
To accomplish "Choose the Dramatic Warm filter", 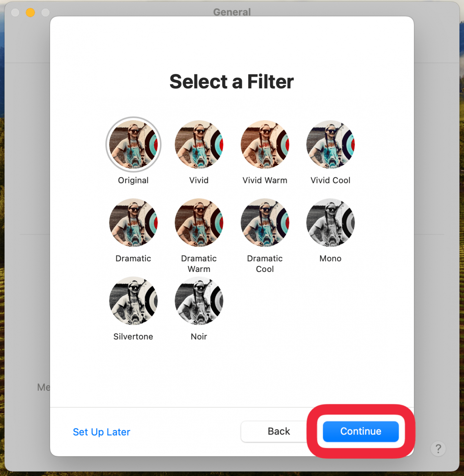I will [x=199, y=223].
